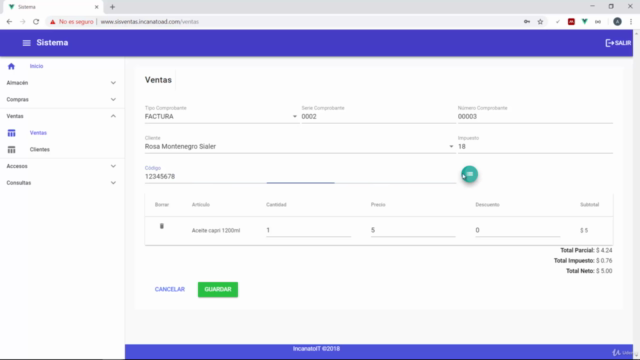
Task: Click the Sistema title in header
Action: click(x=52, y=43)
